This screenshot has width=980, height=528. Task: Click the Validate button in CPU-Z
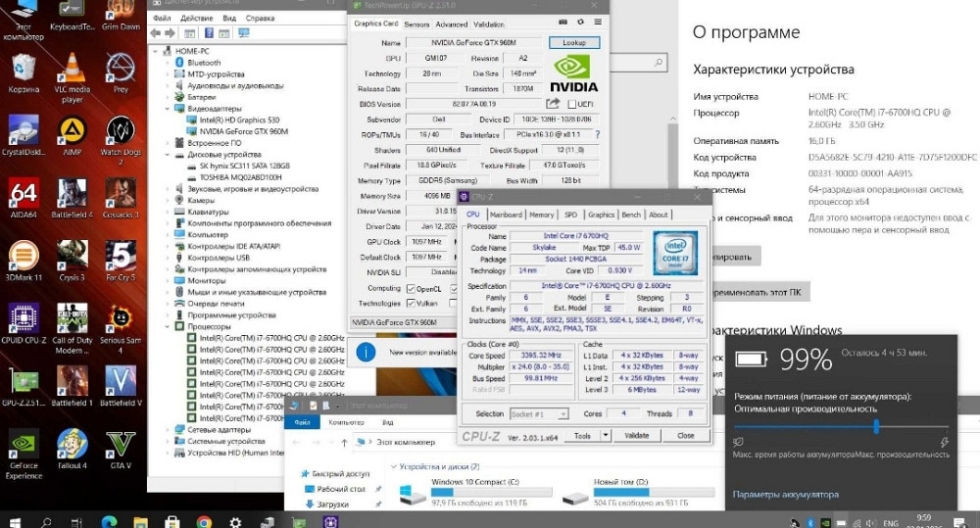point(636,436)
